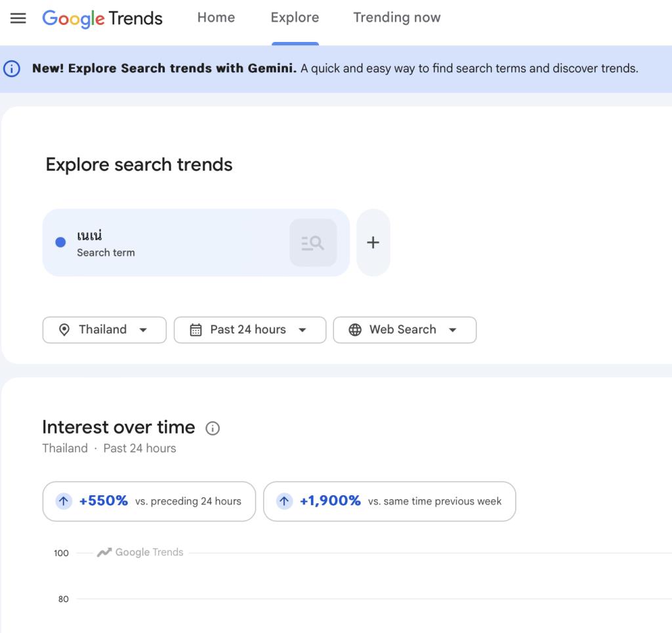Click the info icon in Gemini banner

tap(12, 68)
